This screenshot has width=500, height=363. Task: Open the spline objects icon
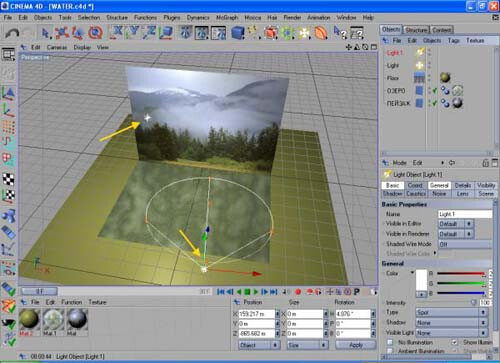point(254,33)
